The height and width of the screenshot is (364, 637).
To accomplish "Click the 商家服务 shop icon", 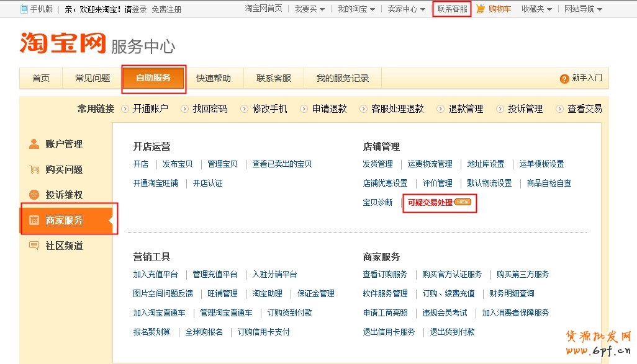I will (34, 220).
